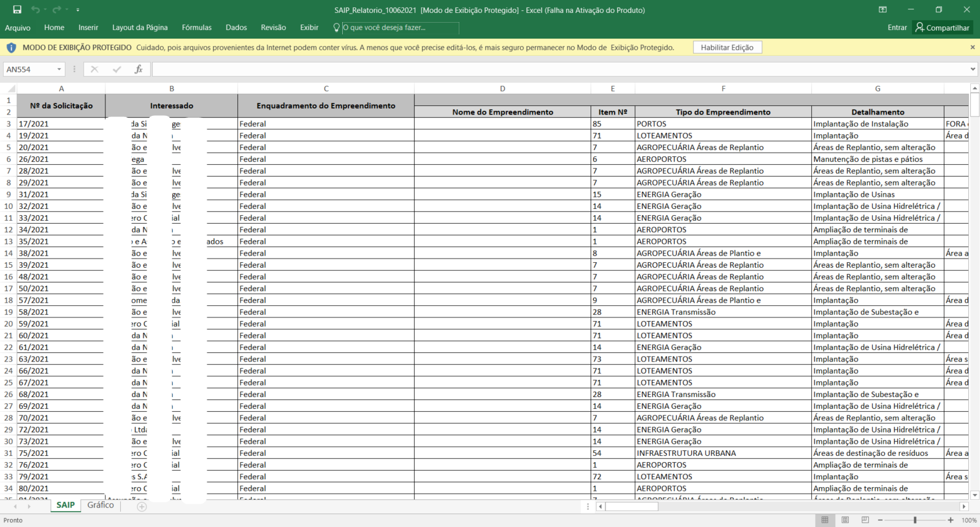
Task: Open the Dados ribbon tab
Action: pyautogui.click(x=236, y=28)
